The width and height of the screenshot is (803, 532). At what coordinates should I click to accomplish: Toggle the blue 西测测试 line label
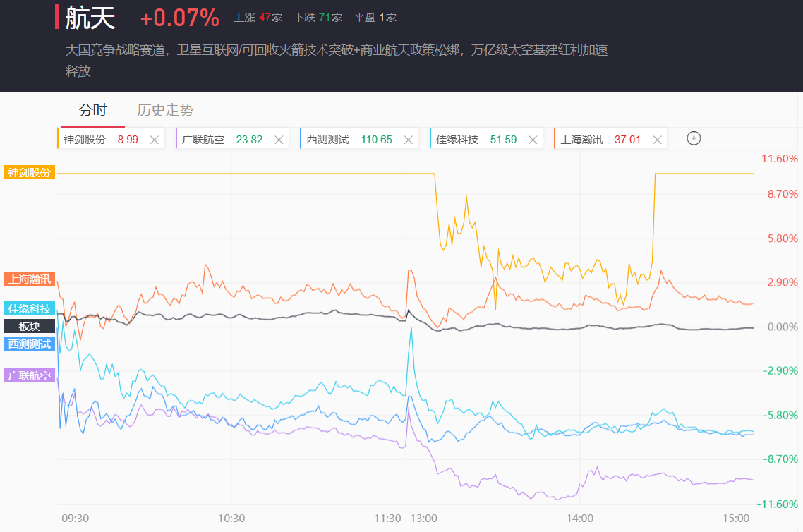[29, 344]
